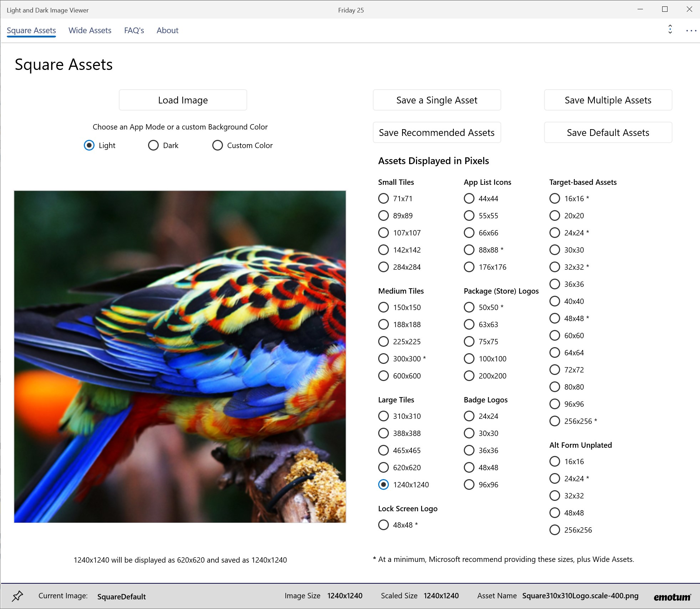Close the Light and Dark Image Viewer
700x609 pixels.
[689, 10]
